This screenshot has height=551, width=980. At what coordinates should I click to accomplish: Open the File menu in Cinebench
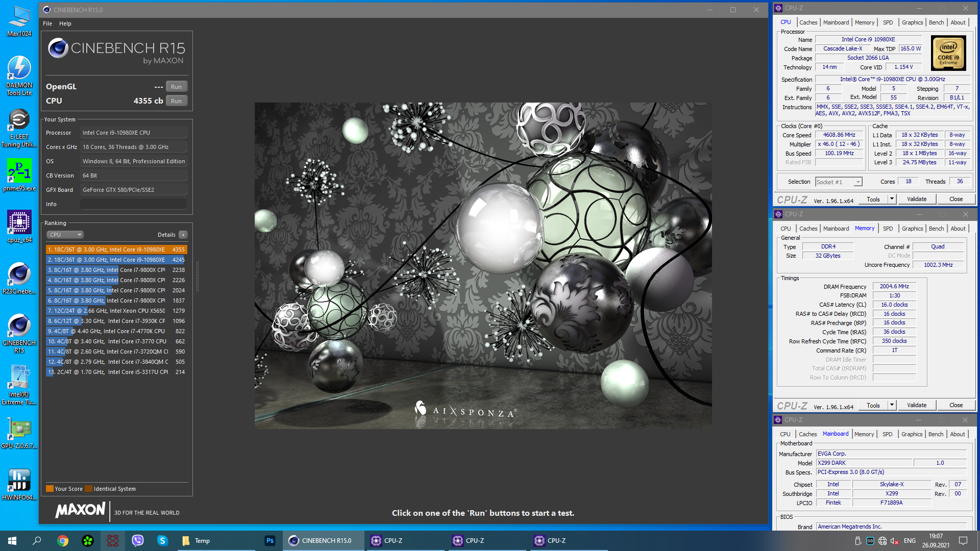(x=47, y=23)
